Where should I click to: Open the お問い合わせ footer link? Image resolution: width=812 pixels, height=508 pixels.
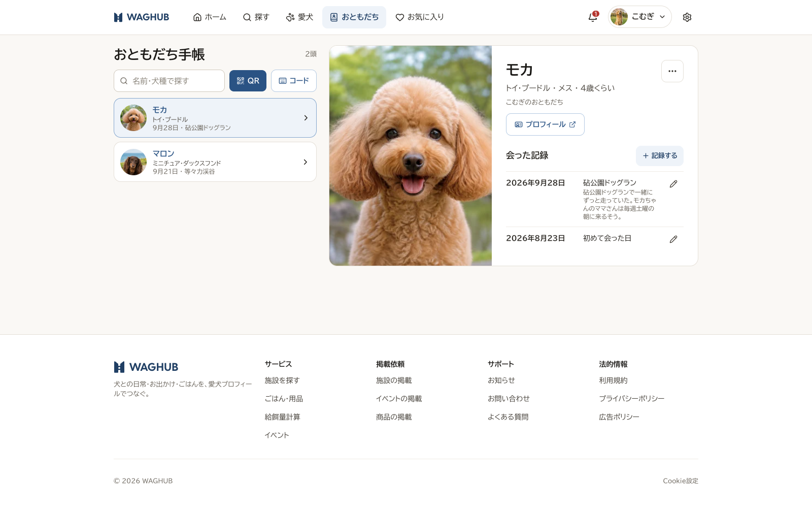click(x=509, y=399)
